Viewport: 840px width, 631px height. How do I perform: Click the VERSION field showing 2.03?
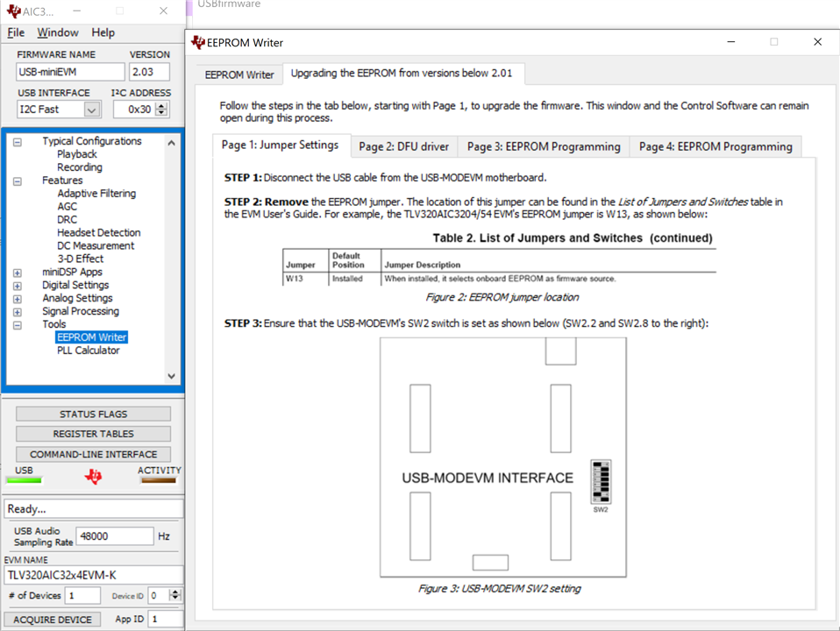tap(149, 72)
